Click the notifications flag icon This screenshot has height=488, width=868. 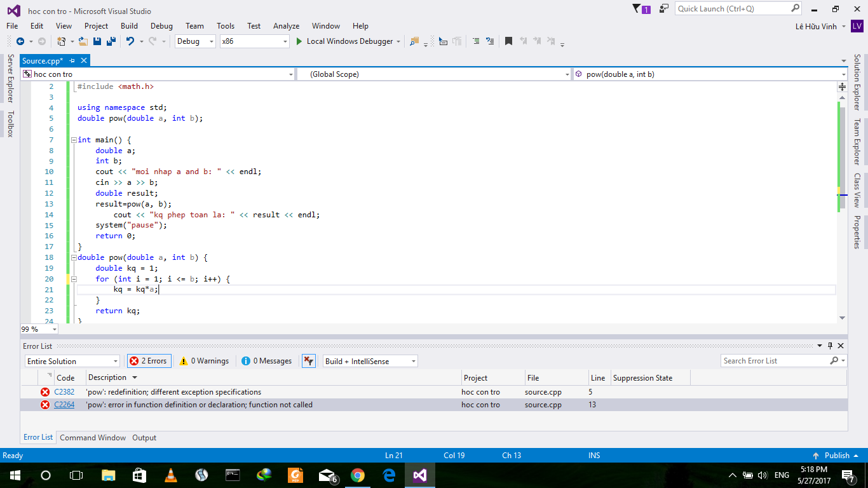pos(637,9)
